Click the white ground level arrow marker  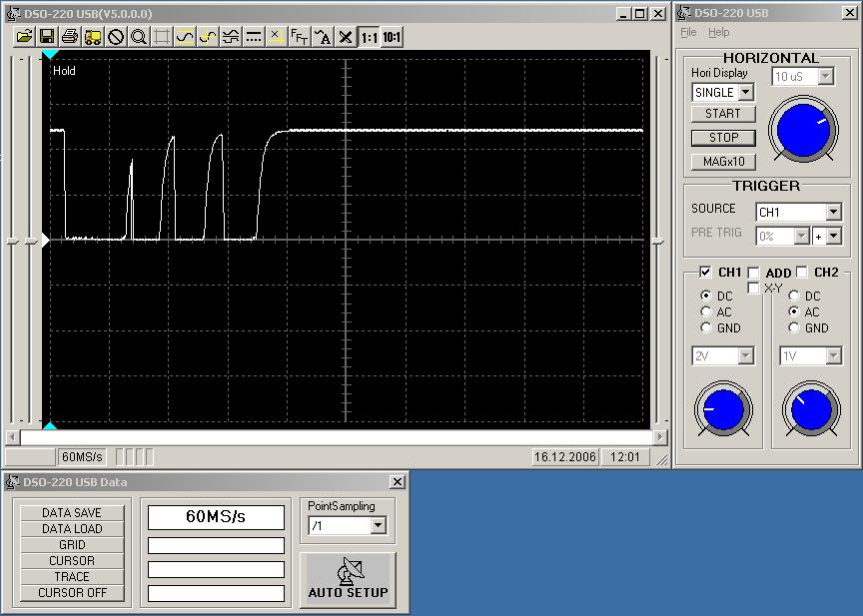tap(46, 241)
